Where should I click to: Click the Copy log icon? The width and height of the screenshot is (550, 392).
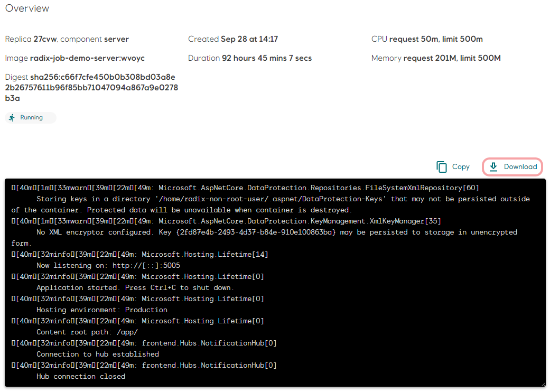tap(442, 167)
